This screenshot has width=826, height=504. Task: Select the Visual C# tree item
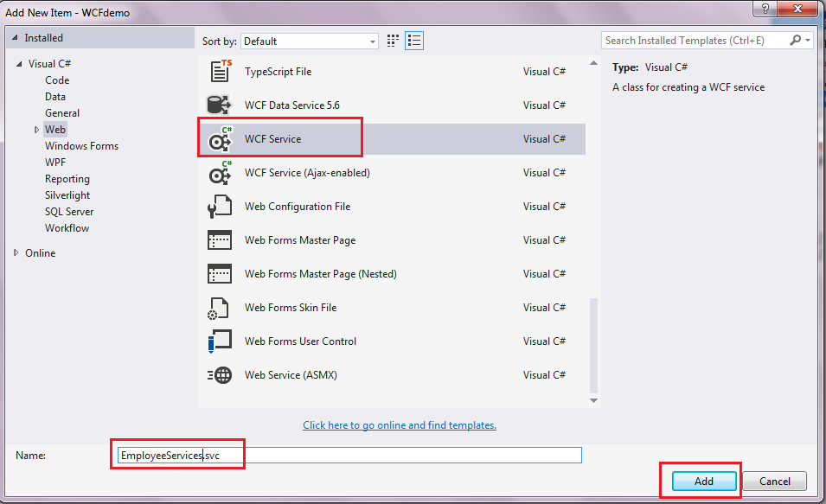click(49, 64)
